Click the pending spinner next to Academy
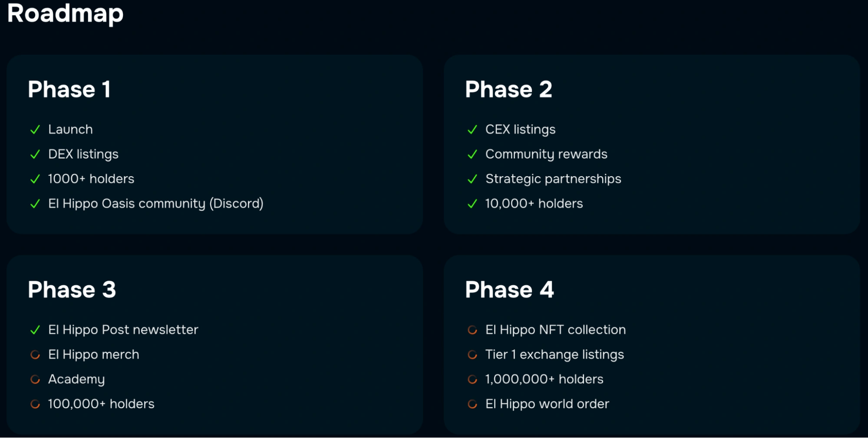 pyautogui.click(x=35, y=380)
